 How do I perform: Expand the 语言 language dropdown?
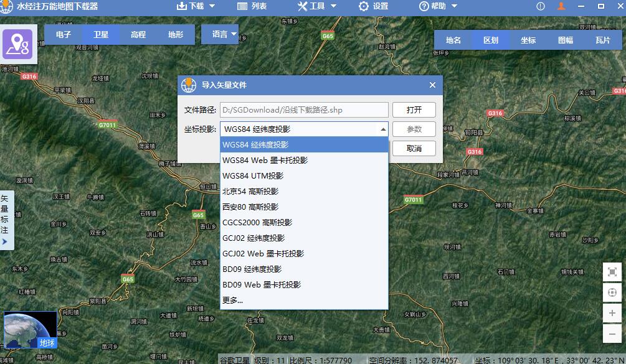(x=219, y=35)
